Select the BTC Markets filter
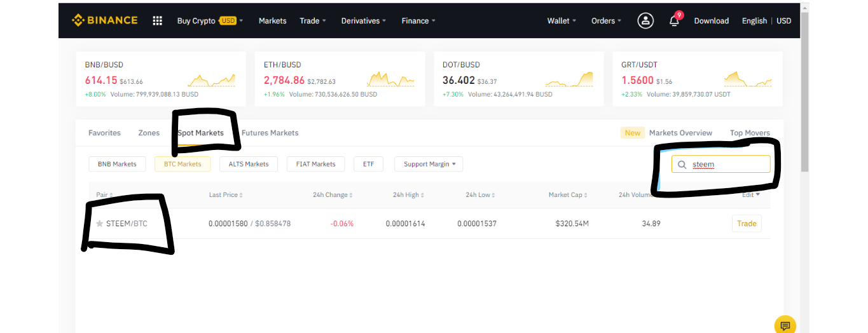The image size is (868, 333). coord(183,164)
